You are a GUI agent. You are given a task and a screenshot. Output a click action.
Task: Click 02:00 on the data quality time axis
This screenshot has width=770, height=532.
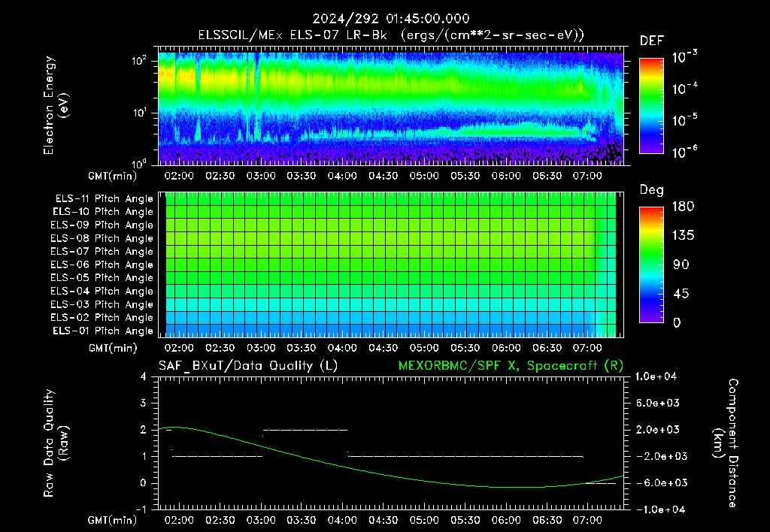tap(179, 520)
